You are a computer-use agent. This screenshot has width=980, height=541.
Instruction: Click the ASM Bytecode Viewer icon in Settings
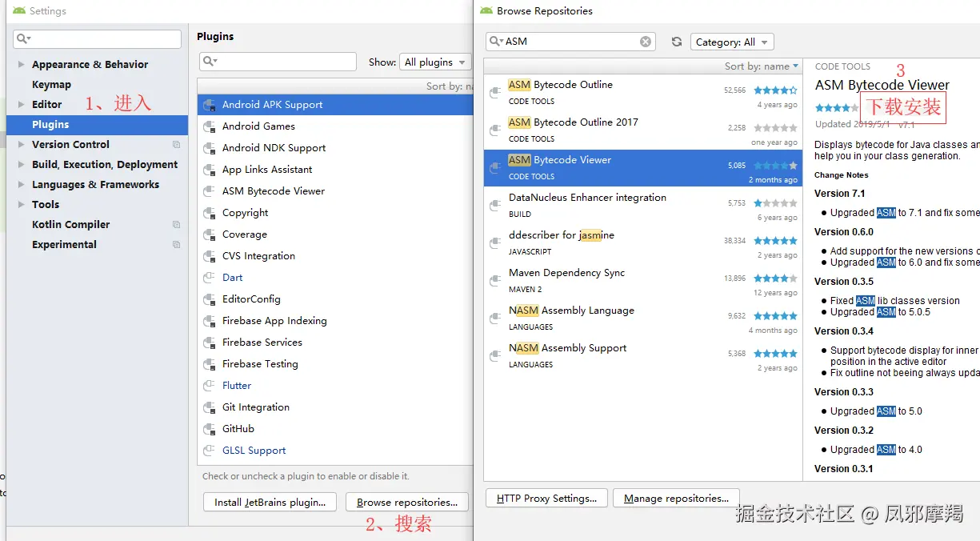click(x=209, y=191)
